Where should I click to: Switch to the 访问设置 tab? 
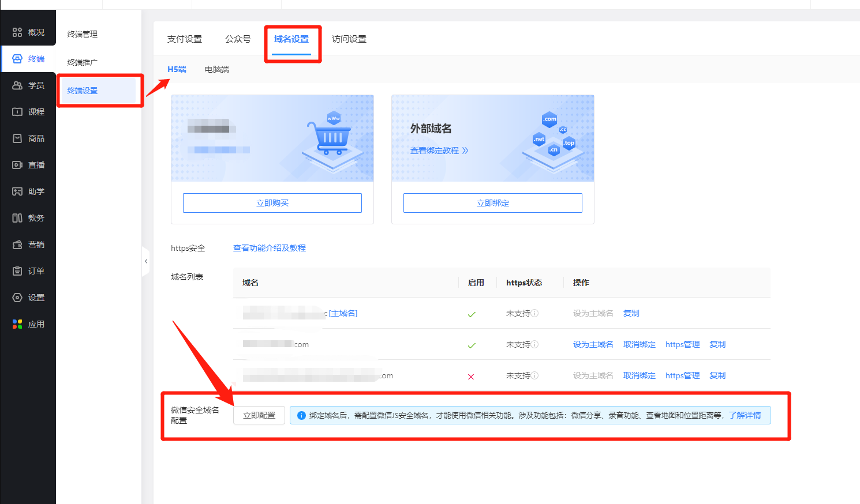pyautogui.click(x=349, y=39)
